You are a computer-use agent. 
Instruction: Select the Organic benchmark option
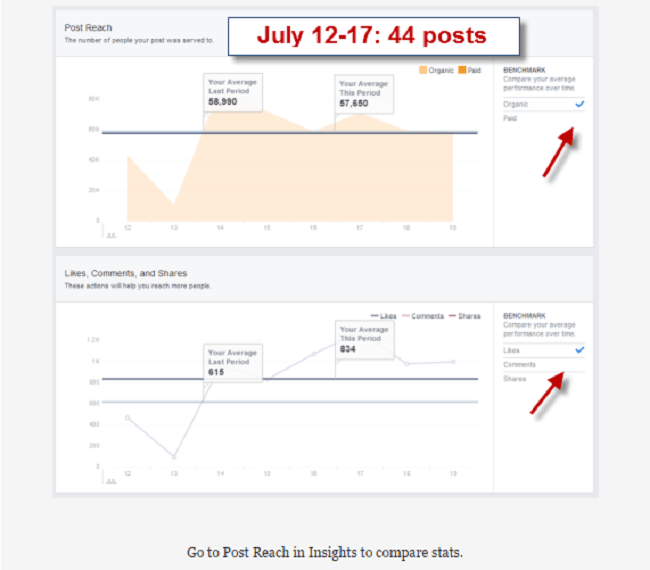tap(543, 104)
